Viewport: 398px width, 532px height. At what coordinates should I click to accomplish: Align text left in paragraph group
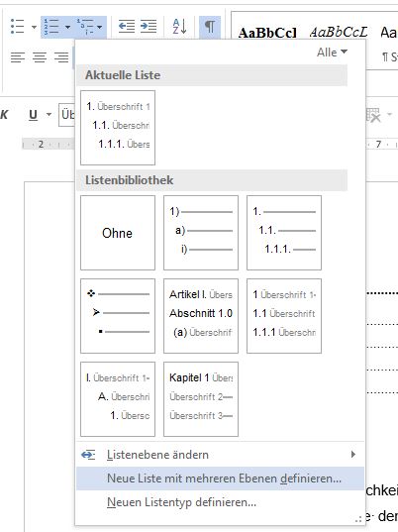[x=18, y=57]
